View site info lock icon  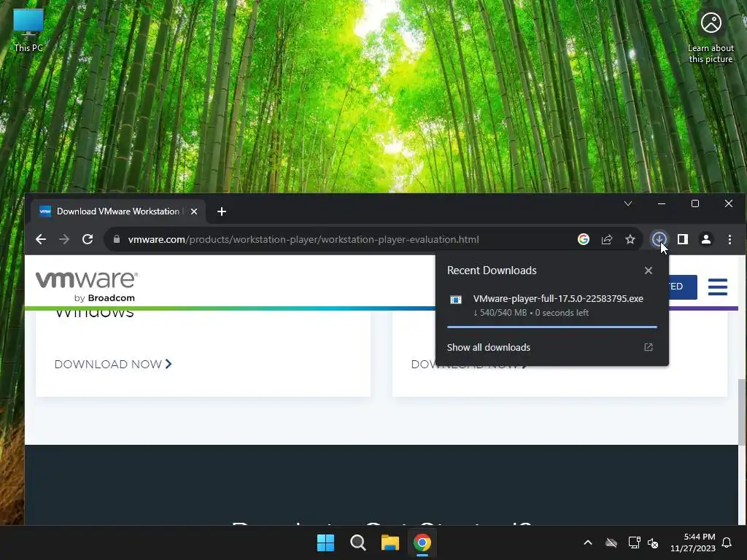coord(117,239)
